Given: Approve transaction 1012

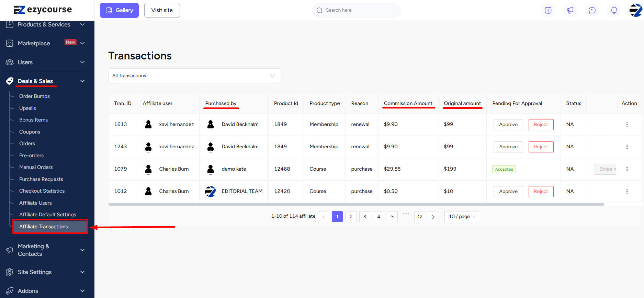Looking at the screenshot, I should [508, 192].
